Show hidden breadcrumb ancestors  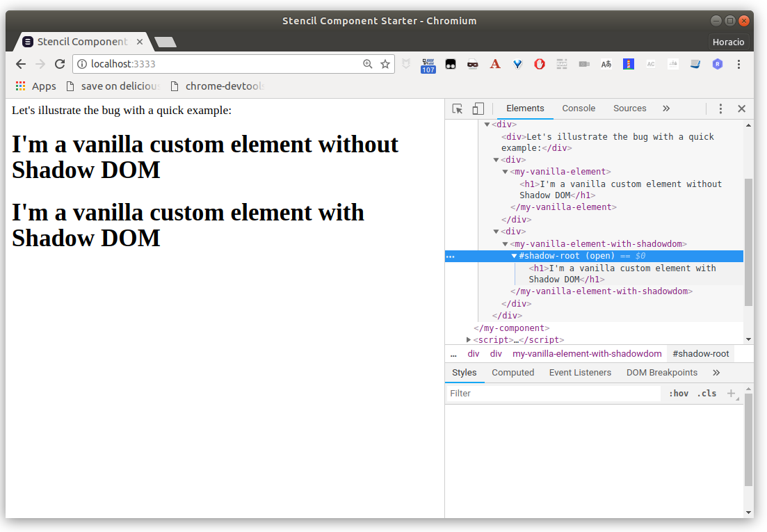click(x=453, y=354)
